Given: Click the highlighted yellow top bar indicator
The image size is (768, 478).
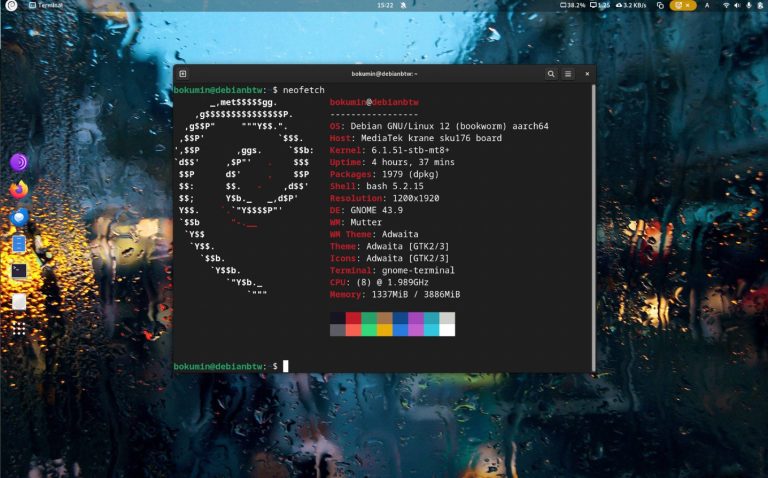Looking at the screenshot, I should pyautogui.click(x=683, y=5).
